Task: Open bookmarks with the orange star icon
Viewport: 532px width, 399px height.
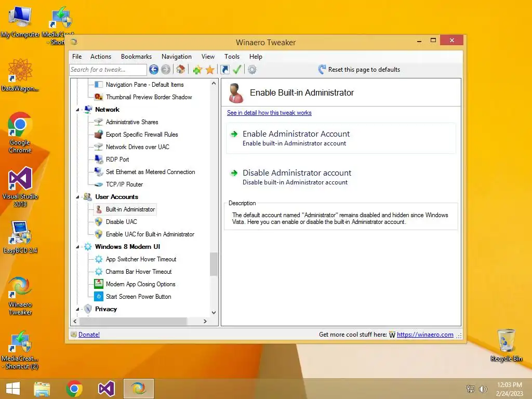Action: [x=210, y=70]
